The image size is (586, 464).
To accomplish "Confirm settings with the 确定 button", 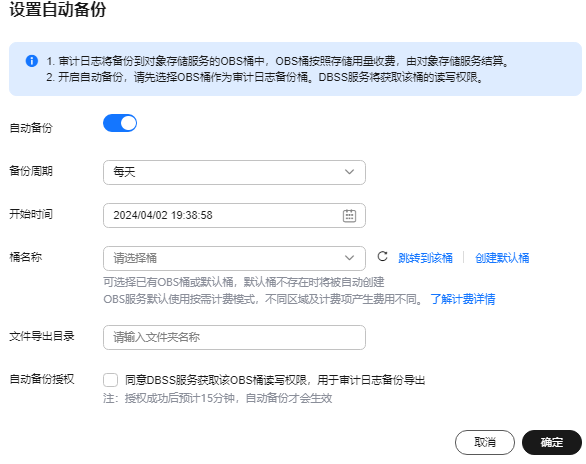I will [552, 442].
